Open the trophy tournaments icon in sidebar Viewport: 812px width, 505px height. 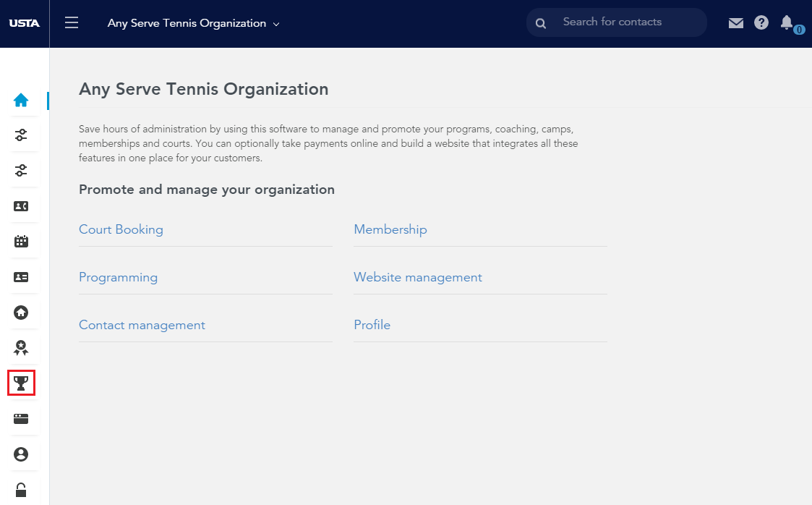click(21, 383)
